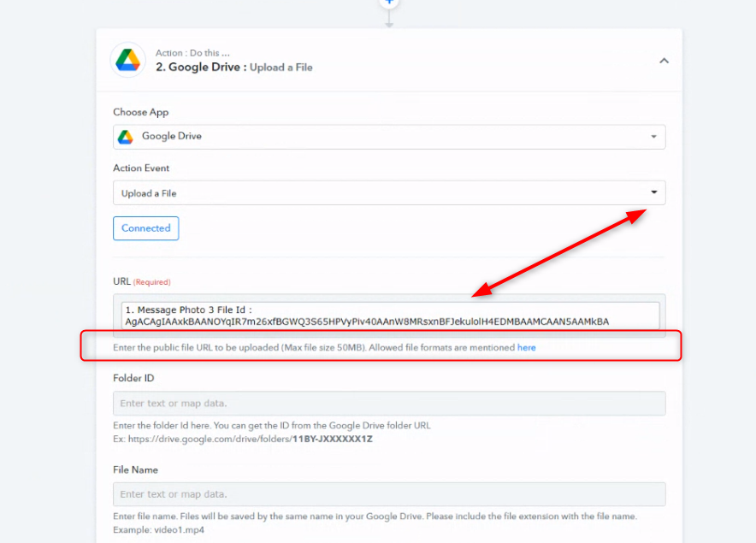
Task: Click example text 'Example: video1.mp4'
Action: tap(158, 530)
